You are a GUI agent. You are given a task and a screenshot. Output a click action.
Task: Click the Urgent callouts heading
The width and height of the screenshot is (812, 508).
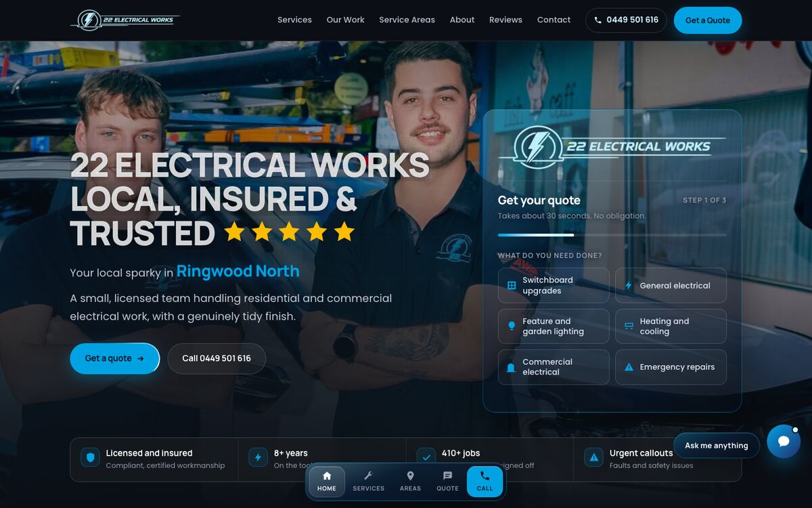[x=641, y=453]
